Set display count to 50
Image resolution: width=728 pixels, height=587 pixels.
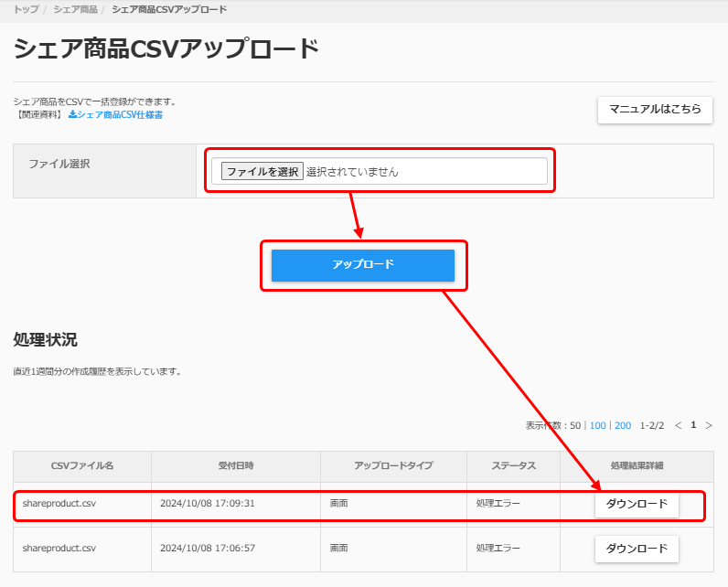coord(576,425)
